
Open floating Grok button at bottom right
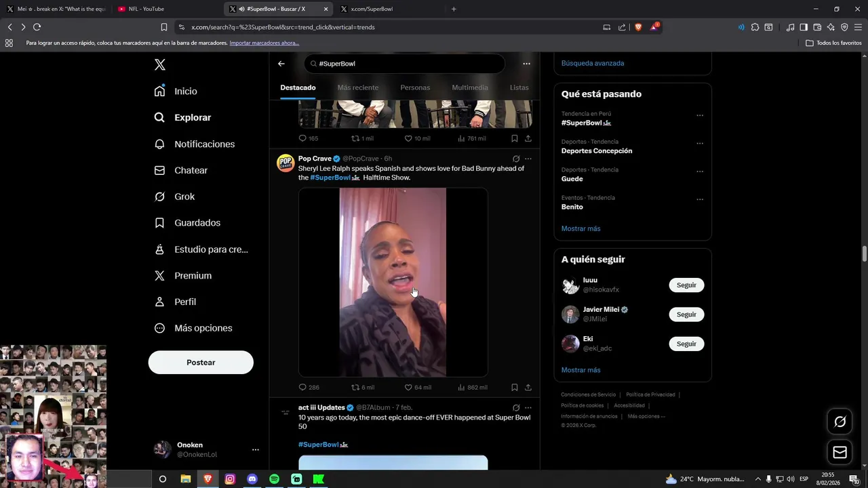840,422
